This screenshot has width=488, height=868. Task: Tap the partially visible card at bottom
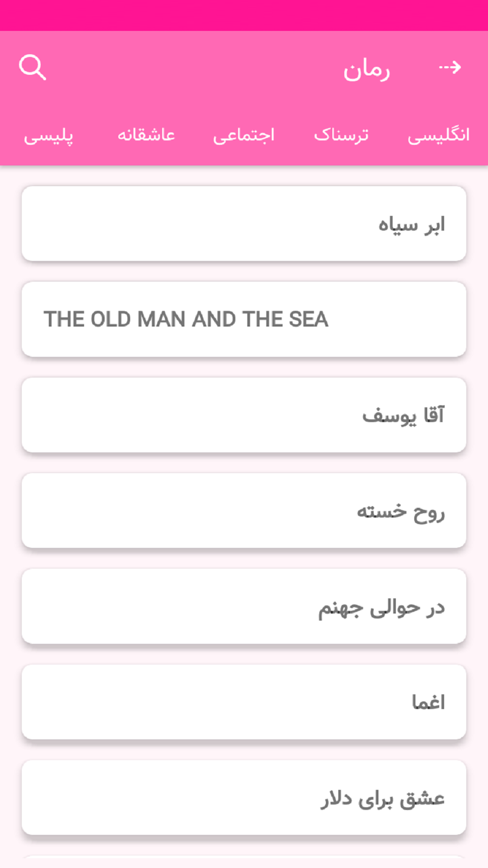click(x=244, y=861)
